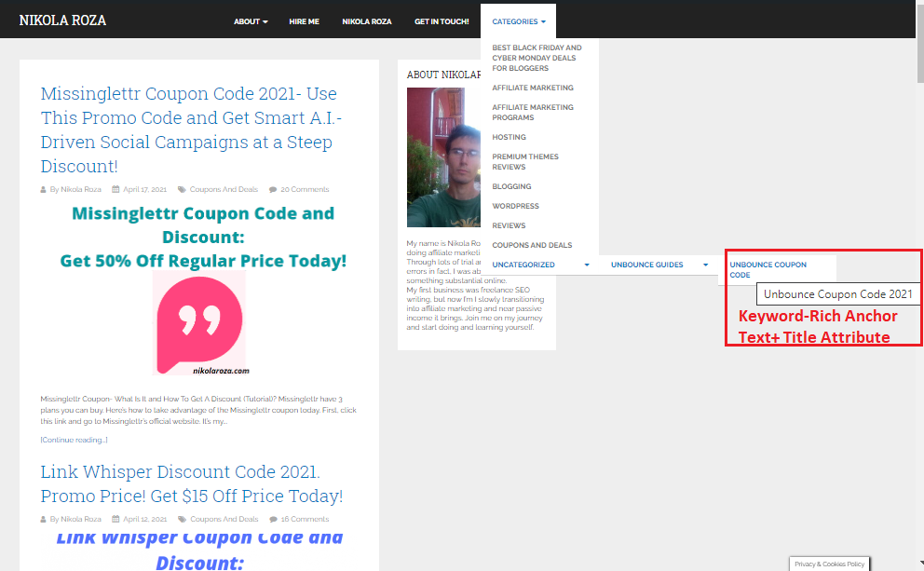
Task: Click the Missinglettr Coupon Code and Discount heading
Action: [x=203, y=225]
